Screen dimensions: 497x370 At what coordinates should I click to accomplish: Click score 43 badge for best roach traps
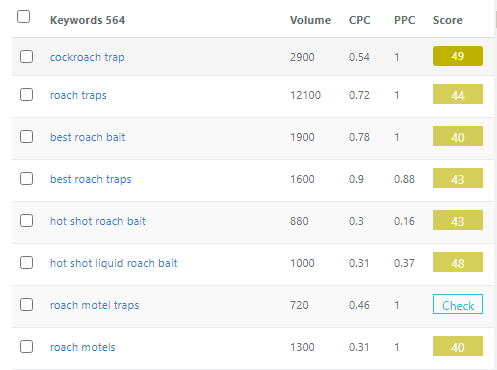(x=458, y=178)
